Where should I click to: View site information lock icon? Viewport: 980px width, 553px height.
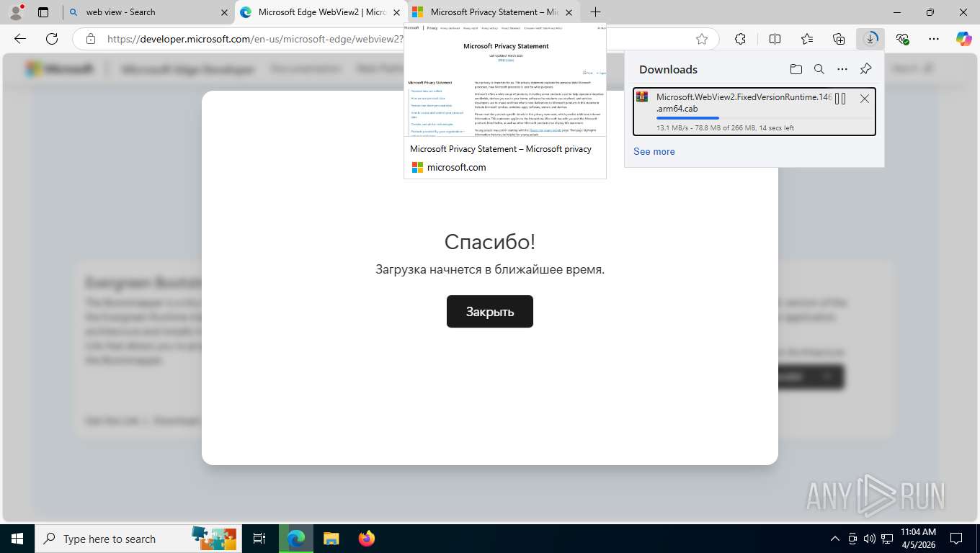pos(90,39)
